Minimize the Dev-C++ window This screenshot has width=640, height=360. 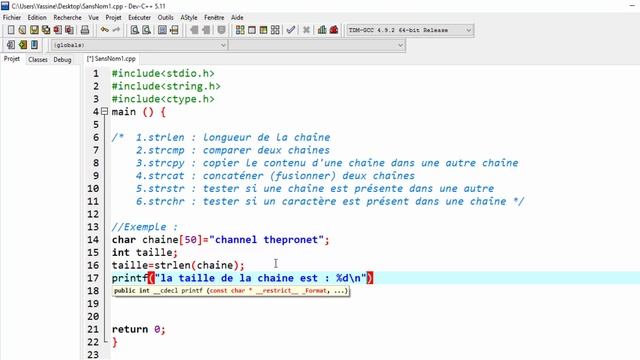(632, 6)
